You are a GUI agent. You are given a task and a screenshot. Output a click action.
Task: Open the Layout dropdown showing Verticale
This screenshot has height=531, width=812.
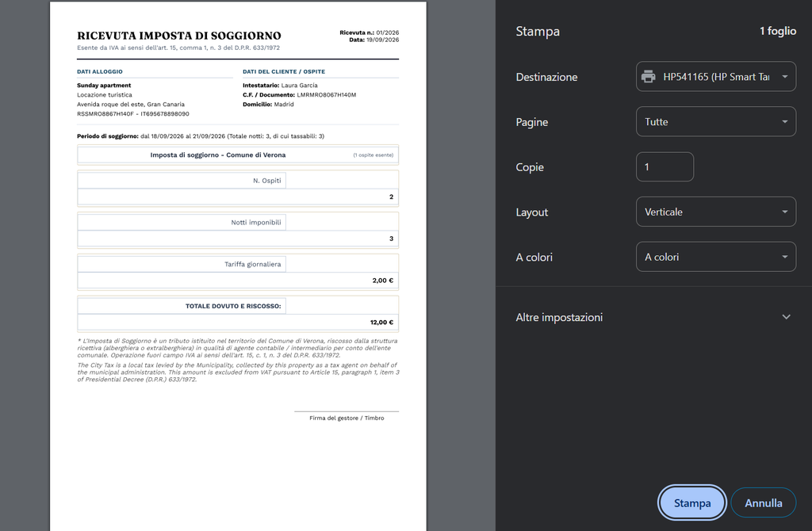click(x=716, y=212)
